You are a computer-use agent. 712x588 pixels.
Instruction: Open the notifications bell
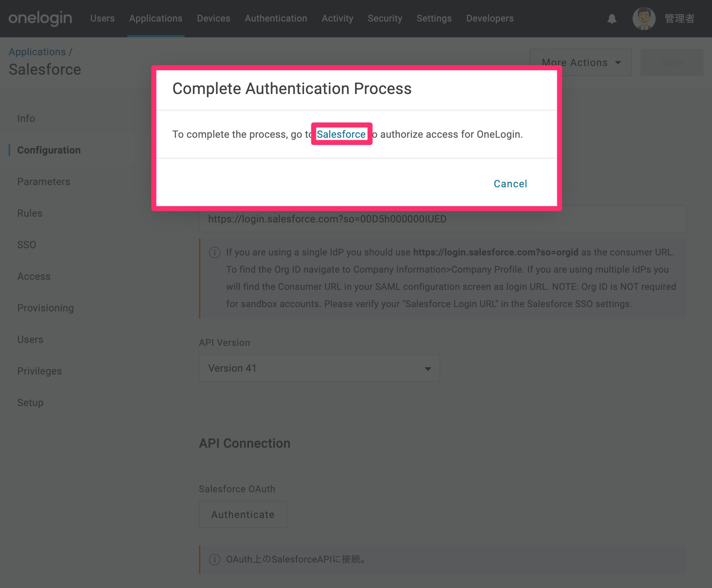point(612,19)
